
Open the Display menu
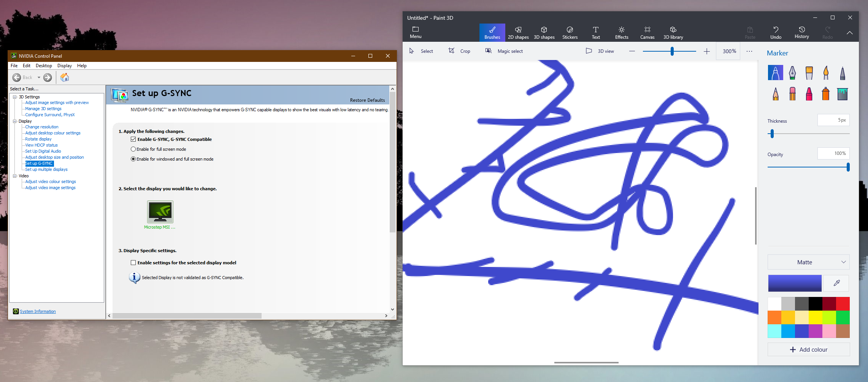pos(65,66)
